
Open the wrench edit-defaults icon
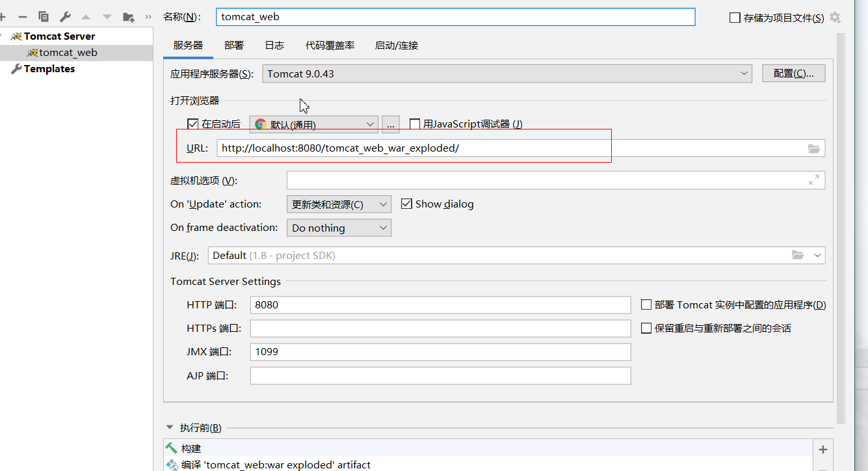(65, 17)
